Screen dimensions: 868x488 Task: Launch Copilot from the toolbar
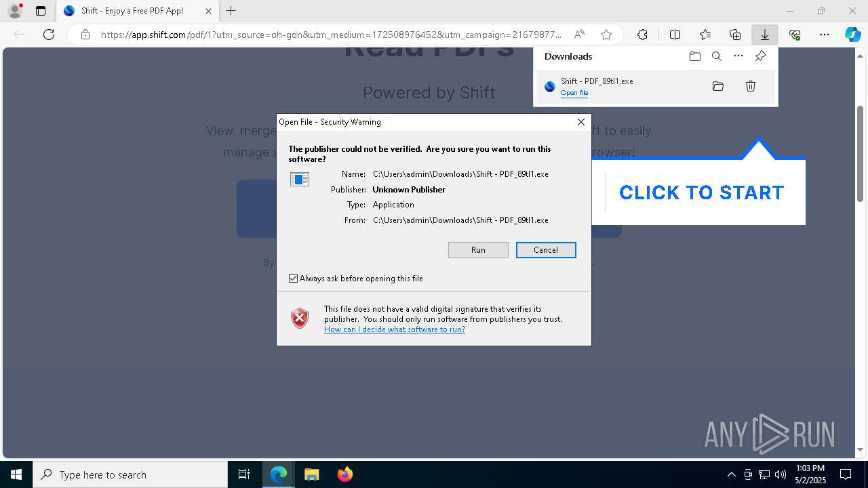tap(852, 35)
